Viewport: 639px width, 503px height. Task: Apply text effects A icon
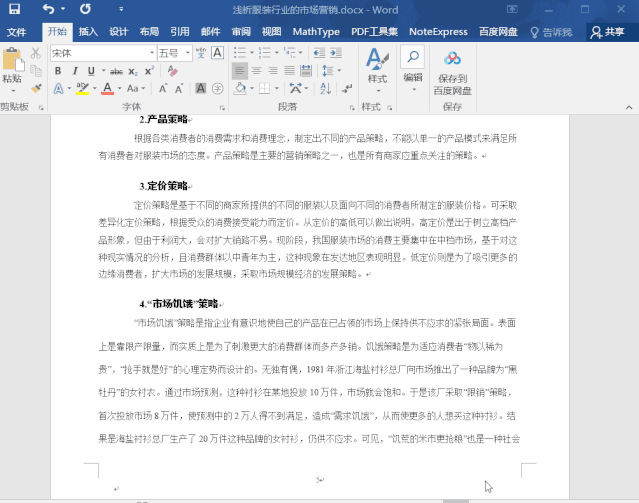(59, 88)
